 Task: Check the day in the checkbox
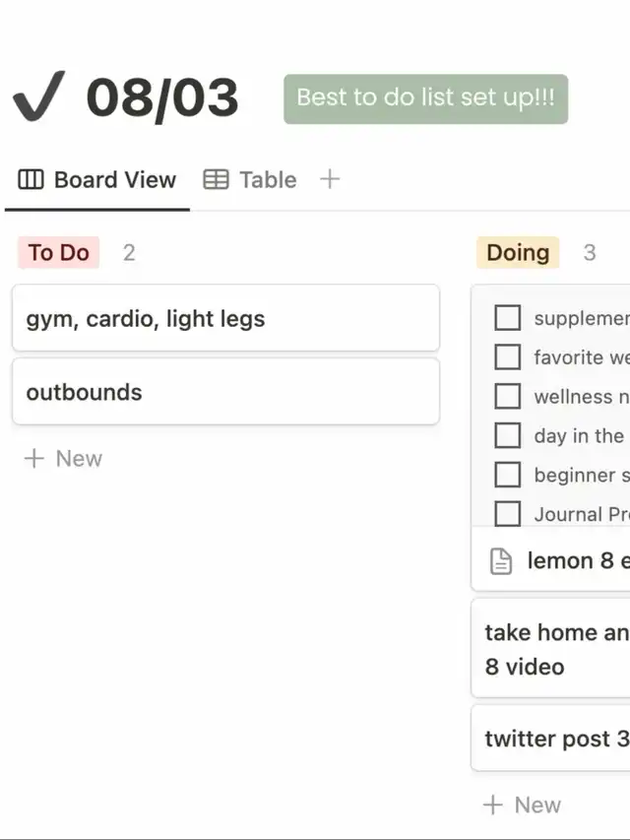pyautogui.click(x=507, y=435)
